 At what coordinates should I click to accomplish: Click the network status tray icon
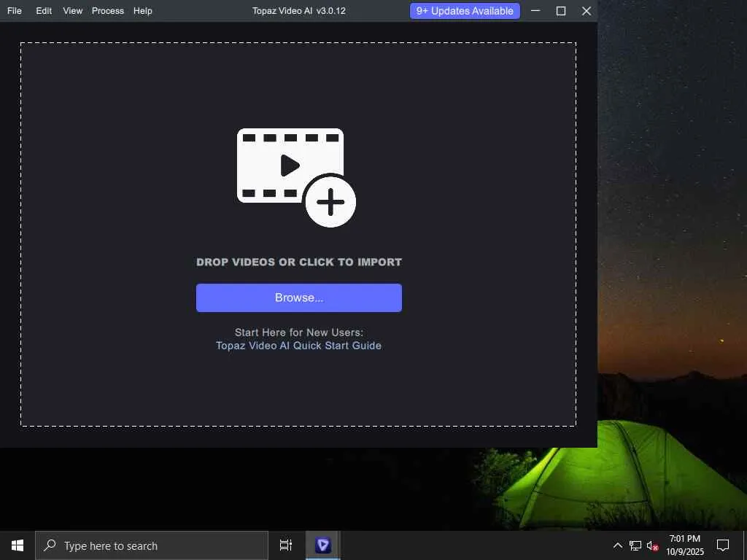pos(635,545)
